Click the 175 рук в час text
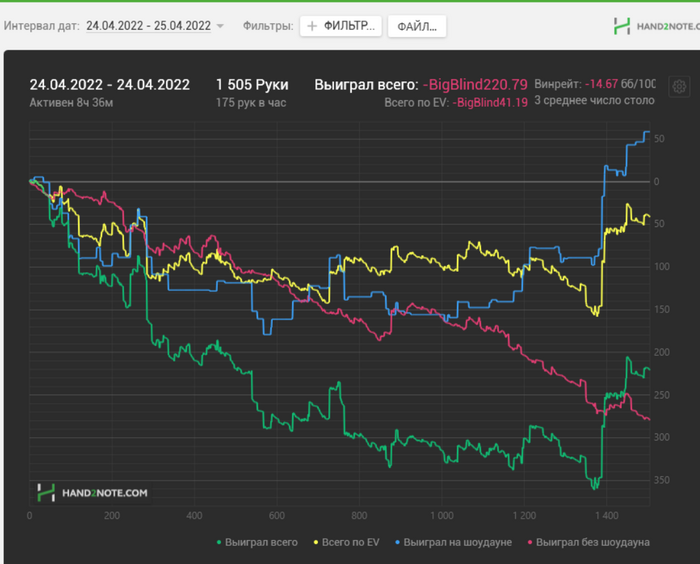Screen dimensions: 700x564 tap(251, 103)
